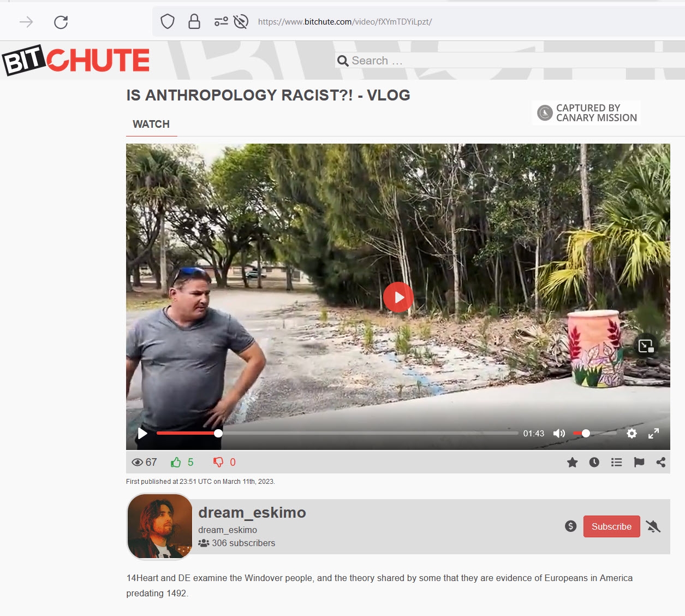Select the WATCH tab

(151, 125)
